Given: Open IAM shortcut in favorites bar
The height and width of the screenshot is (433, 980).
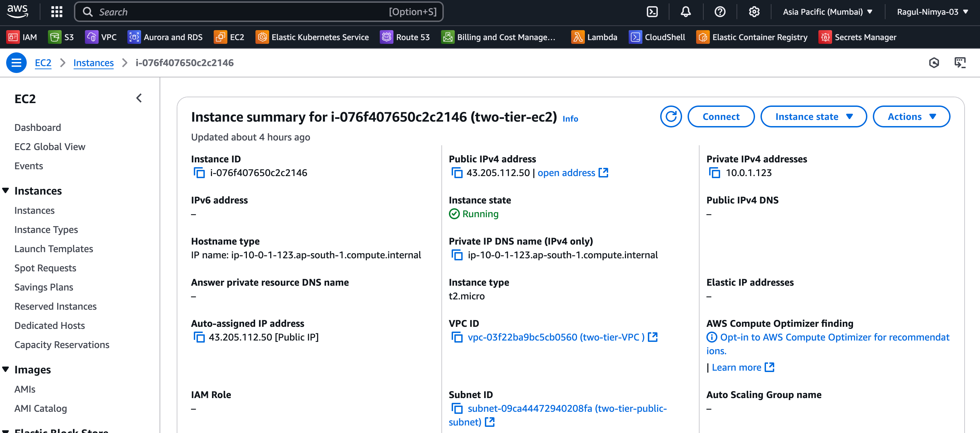Looking at the screenshot, I should pyautogui.click(x=22, y=37).
